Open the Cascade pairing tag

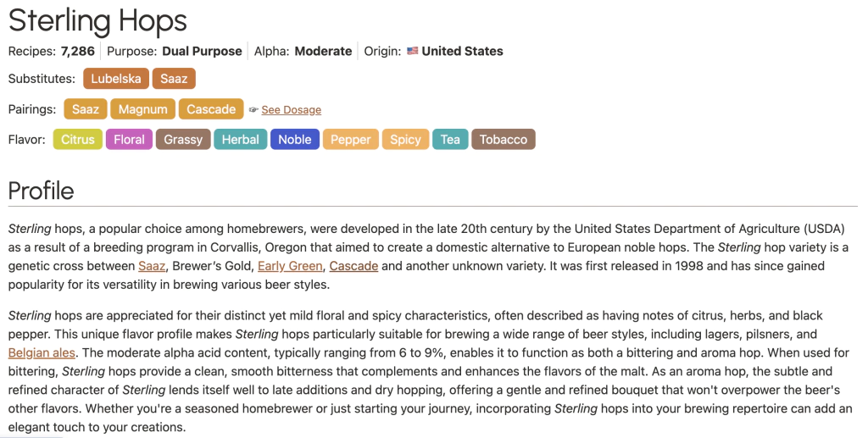point(211,109)
